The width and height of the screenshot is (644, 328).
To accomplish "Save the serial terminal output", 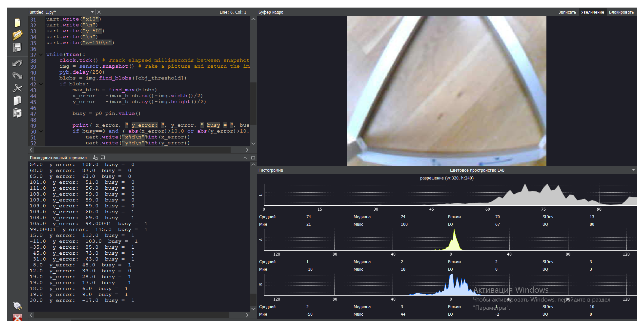I will (103, 157).
